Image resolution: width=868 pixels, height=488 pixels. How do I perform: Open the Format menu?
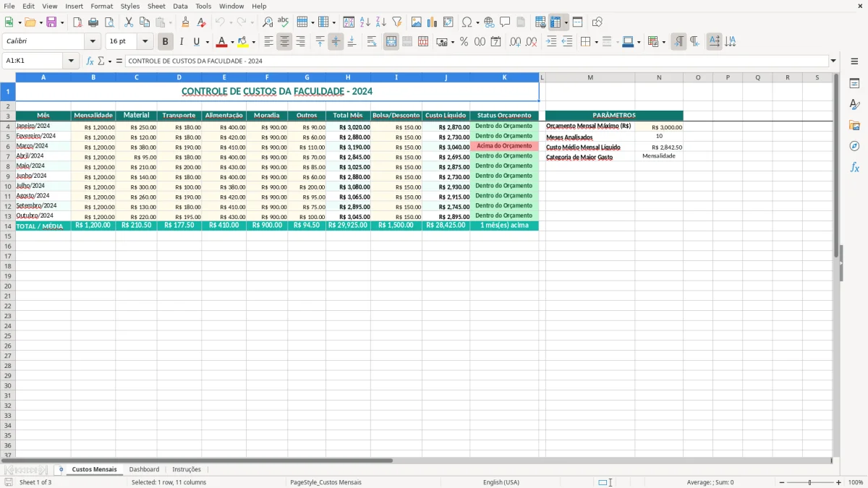coord(102,6)
